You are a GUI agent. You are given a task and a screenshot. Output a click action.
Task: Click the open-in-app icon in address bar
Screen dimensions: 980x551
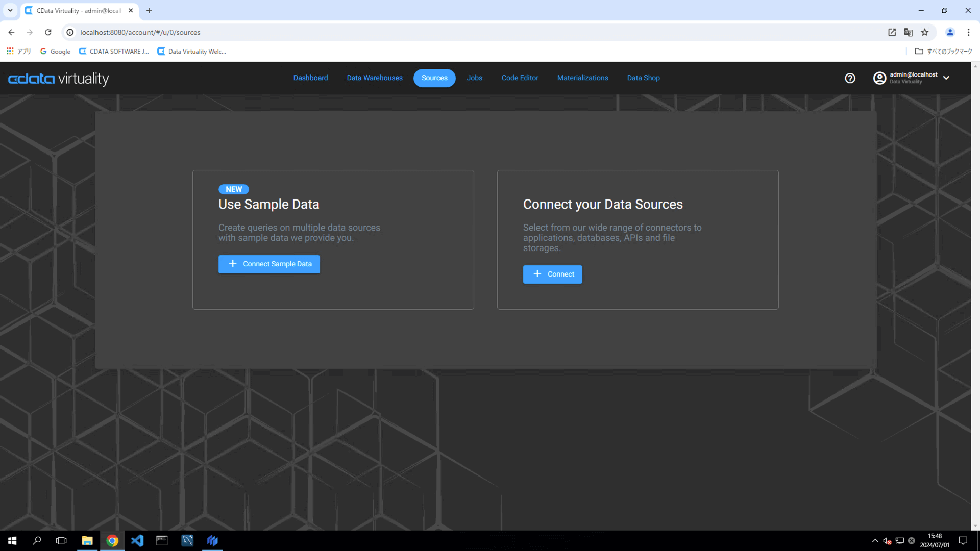tap(892, 32)
